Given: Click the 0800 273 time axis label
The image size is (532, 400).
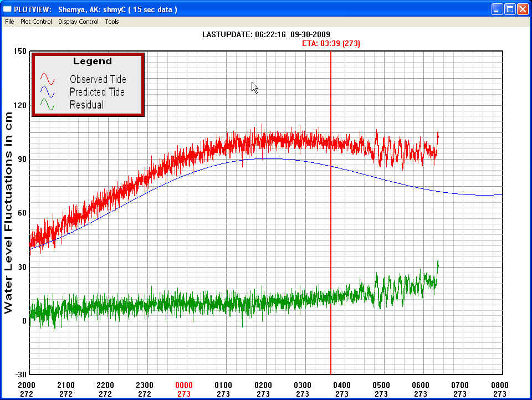Looking at the screenshot, I should [x=500, y=389].
